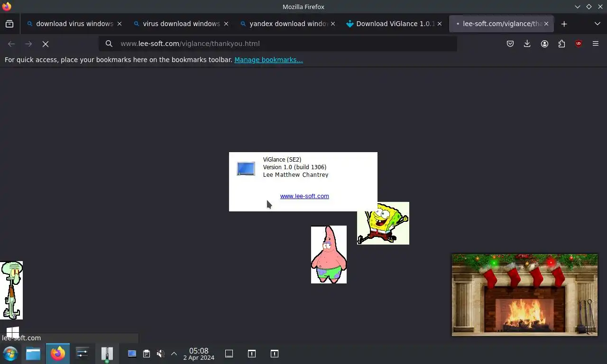The height and width of the screenshot is (364, 607).
Task: Close the 'download virus windows' tab
Action: pos(120,24)
